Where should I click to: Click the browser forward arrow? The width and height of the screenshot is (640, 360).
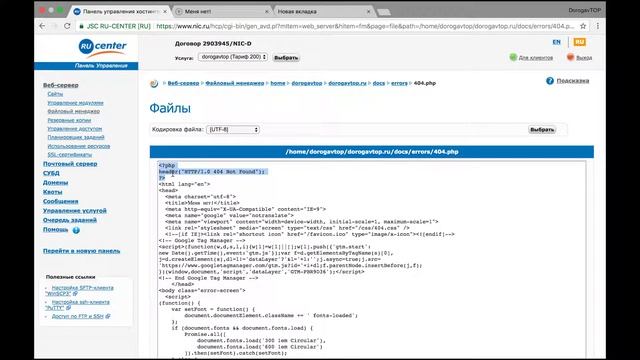coord(55,26)
